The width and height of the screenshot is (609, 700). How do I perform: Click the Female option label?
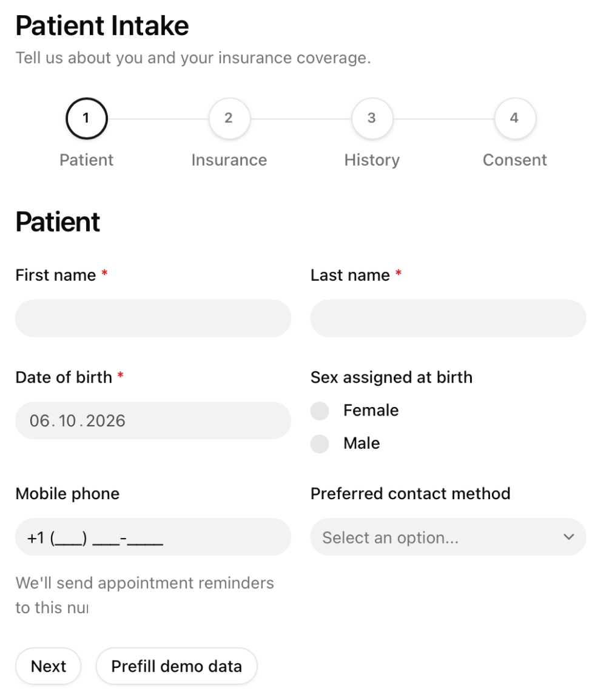(x=371, y=410)
